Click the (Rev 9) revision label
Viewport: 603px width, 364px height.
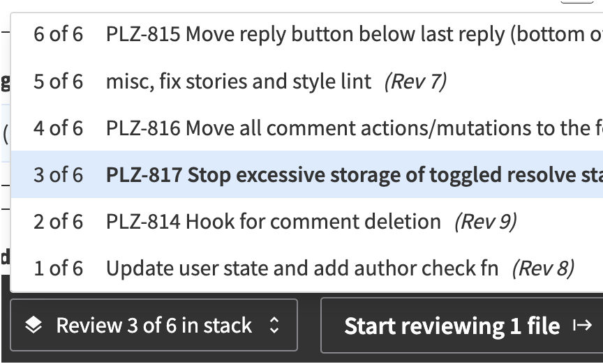point(486,222)
